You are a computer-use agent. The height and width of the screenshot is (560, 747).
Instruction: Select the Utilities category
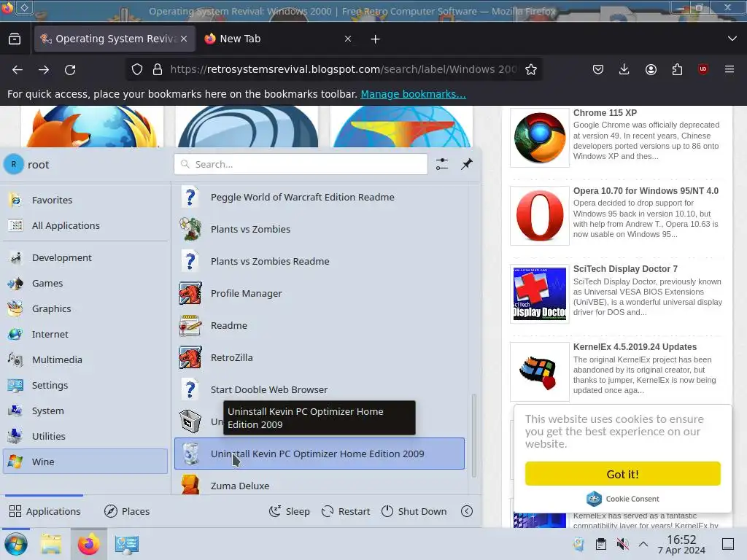coord(86,436)
